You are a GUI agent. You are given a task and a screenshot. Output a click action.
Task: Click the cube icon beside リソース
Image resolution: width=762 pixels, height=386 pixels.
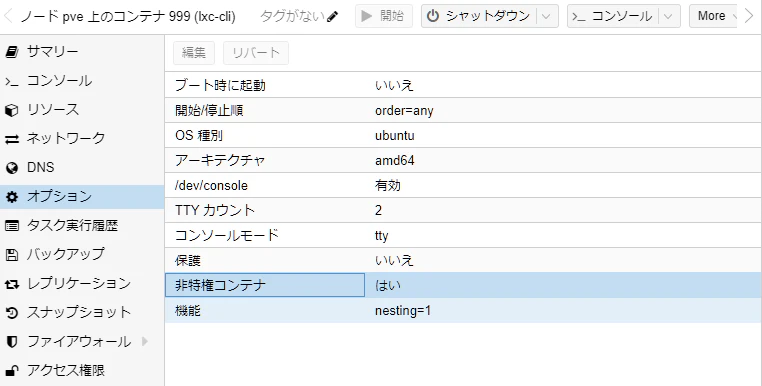tap(12, 110)
